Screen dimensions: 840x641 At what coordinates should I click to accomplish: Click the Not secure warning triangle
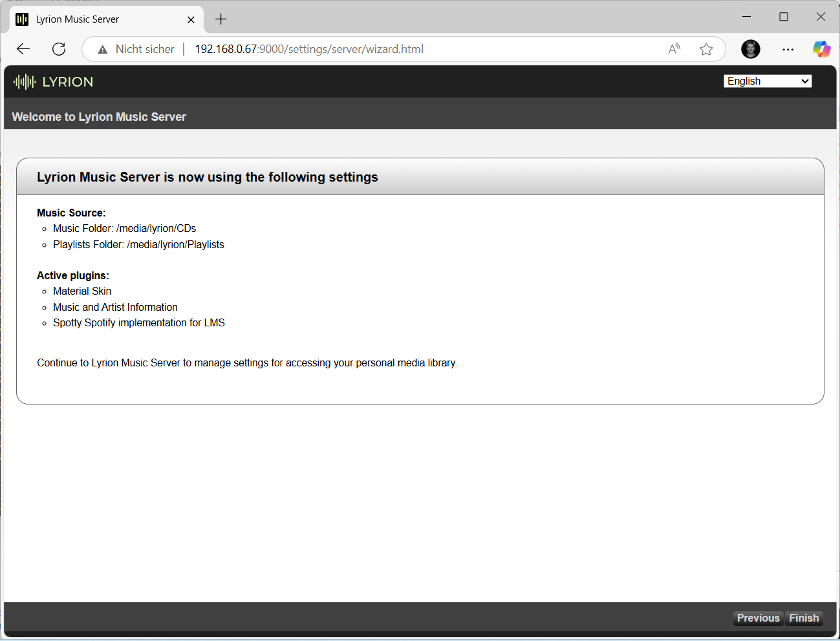click(x=103, y=49)
